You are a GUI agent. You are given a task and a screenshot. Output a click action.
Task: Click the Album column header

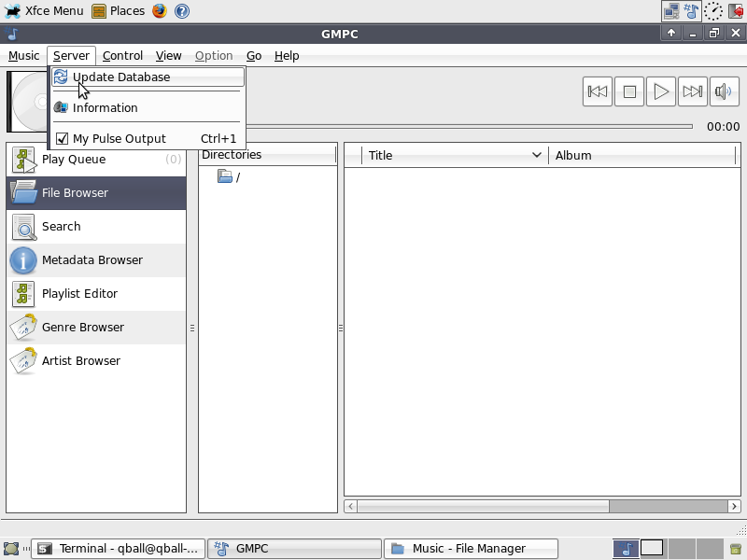[643, 155]
